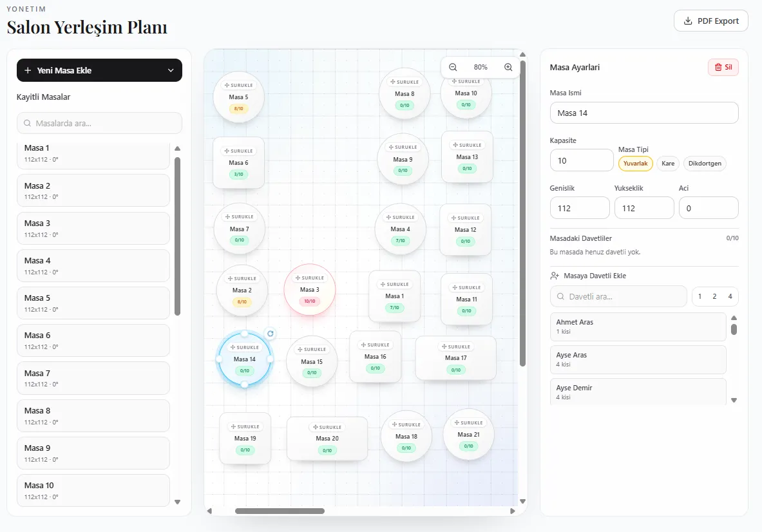Filter guests by group size 4
Image resolution: width=762 pixels, height=532 pixels.
[x=730, y=296]
